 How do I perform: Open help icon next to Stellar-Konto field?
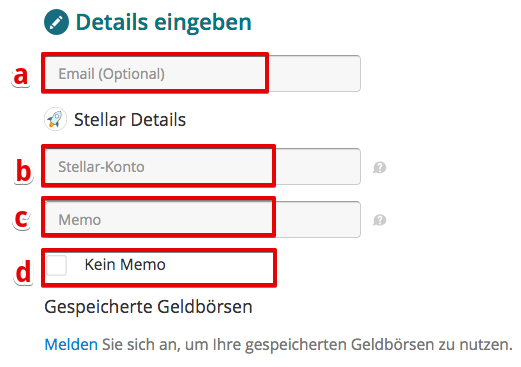coord(379,167)
